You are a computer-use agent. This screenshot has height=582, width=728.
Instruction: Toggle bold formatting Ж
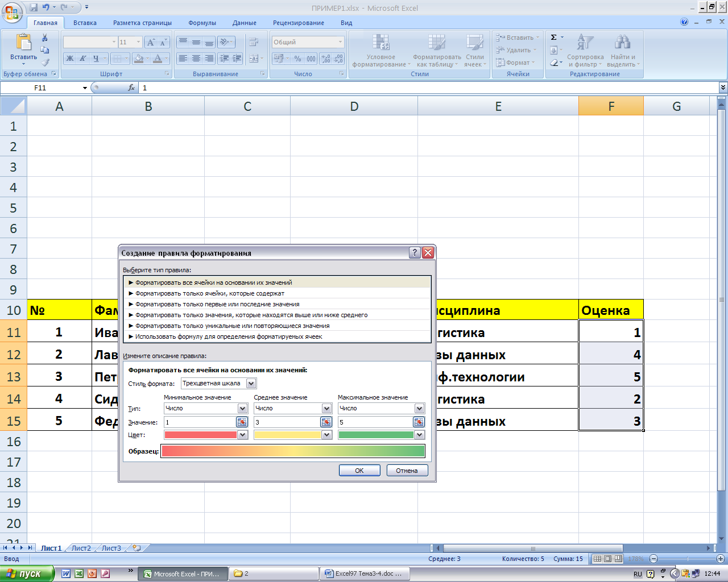70,59
